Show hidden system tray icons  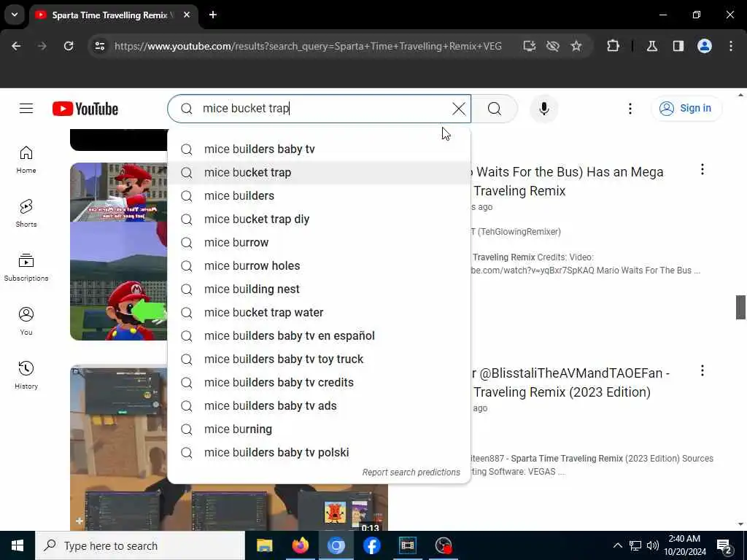[x=617, y=545]
